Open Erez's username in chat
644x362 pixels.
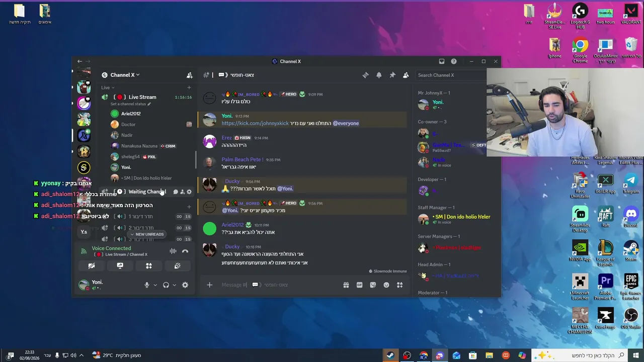(227, 137)
